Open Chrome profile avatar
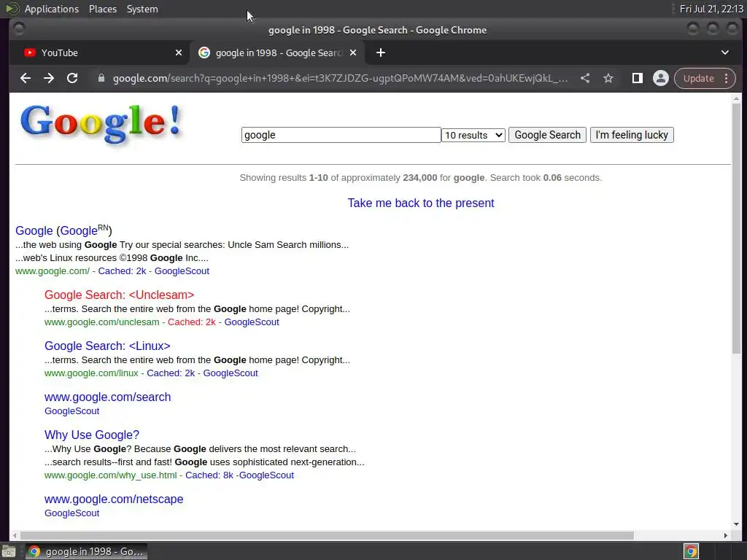747x560 pixels. point(661,78)
